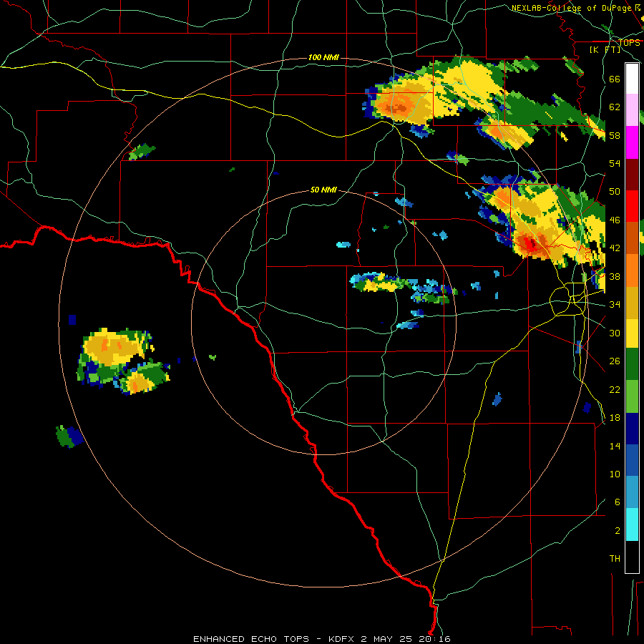Click the white swatch at top of legend
Image resolution: width=644 pixels, height=644 pixels.
(x=632, y=79)
